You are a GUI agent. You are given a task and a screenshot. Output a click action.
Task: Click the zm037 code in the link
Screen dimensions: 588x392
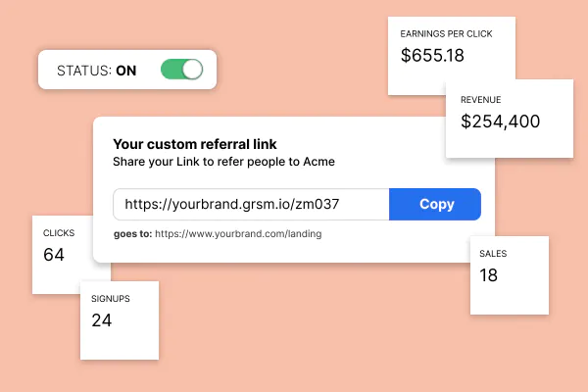318,204
